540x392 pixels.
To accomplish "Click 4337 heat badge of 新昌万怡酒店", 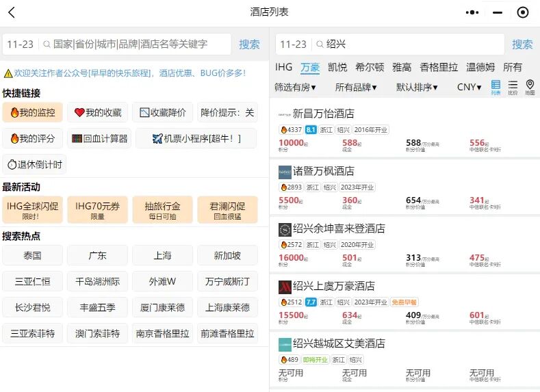I will [292, 130].
